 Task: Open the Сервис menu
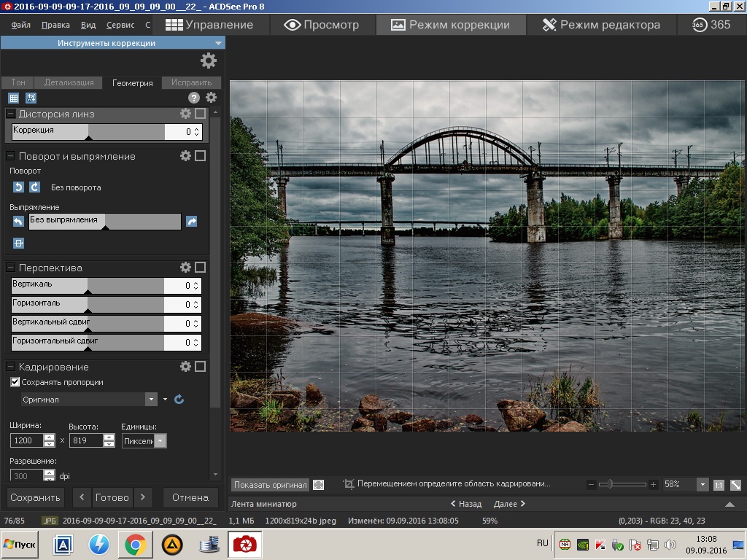(120, 25)
